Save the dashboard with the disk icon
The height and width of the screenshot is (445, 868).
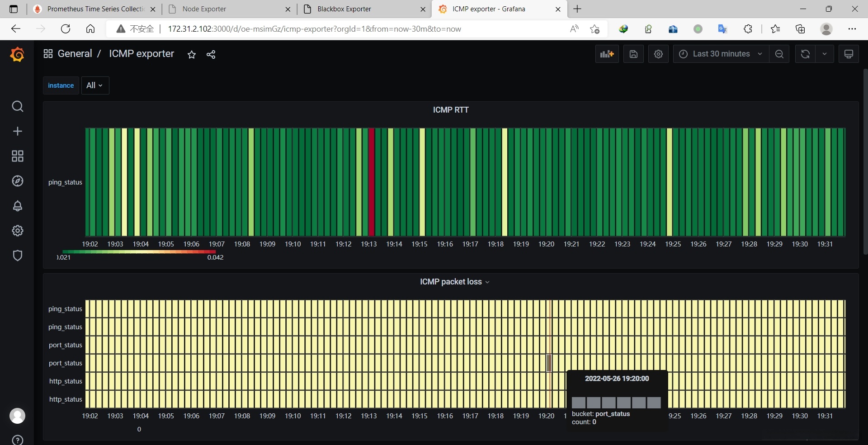pos(633,54)
